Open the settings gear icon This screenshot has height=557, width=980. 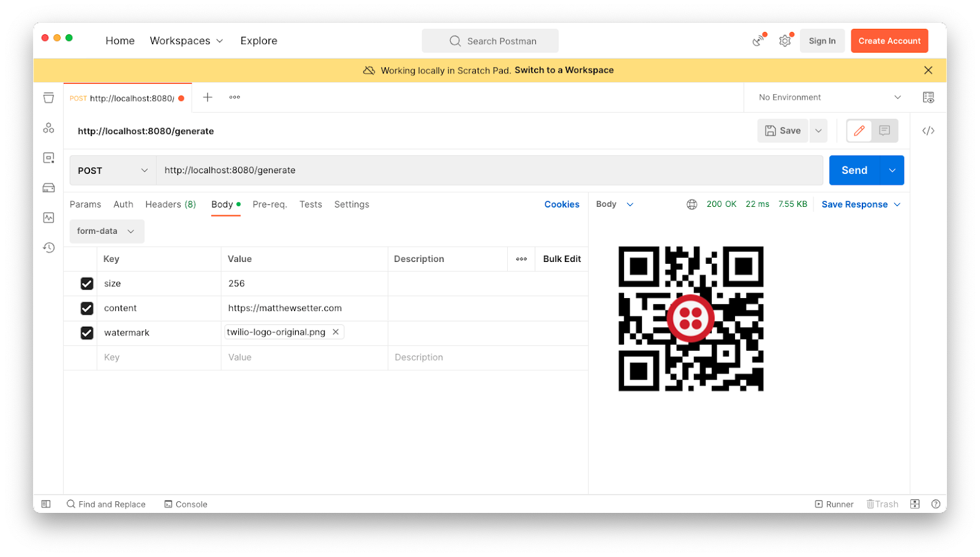click(785, 41)
